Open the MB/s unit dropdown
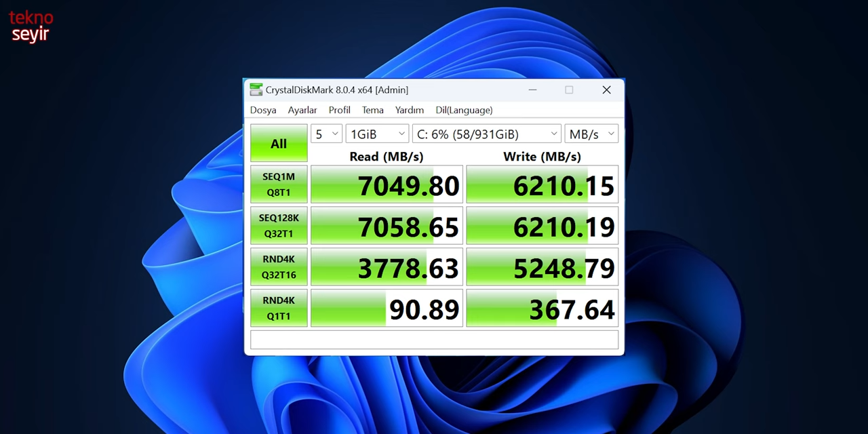 [591, 134]
